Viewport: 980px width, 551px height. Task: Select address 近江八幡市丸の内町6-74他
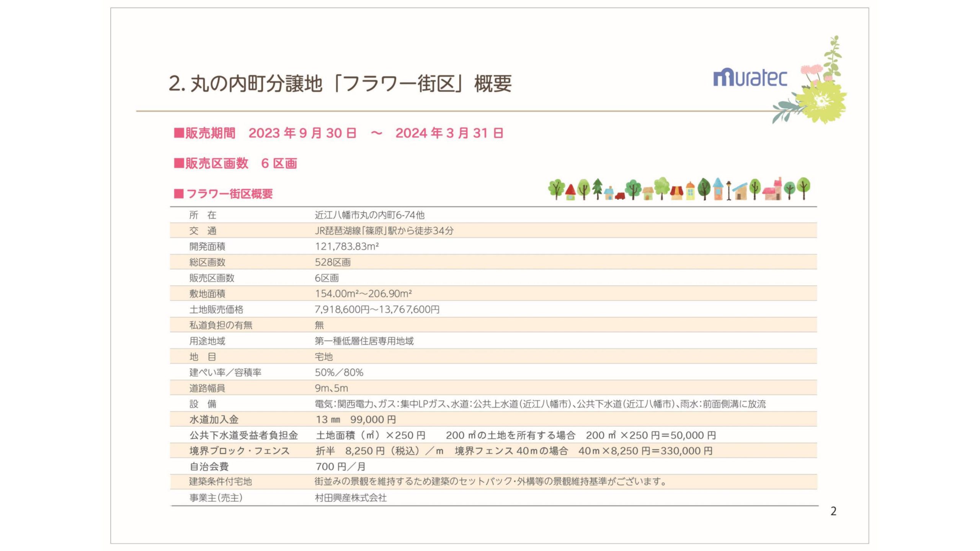pyautogui.click(x=369, y=215)
